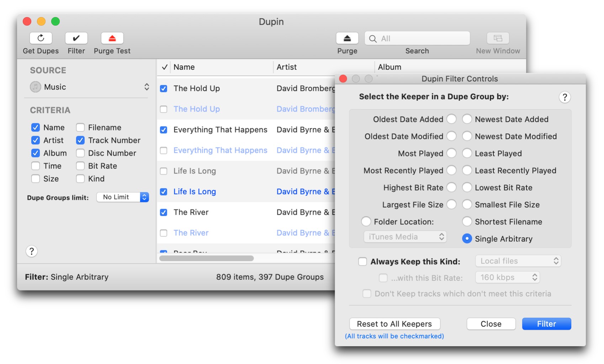Click the help button below the criteria
The height and width of the screenshot is (364, 604).
point(32,251)
